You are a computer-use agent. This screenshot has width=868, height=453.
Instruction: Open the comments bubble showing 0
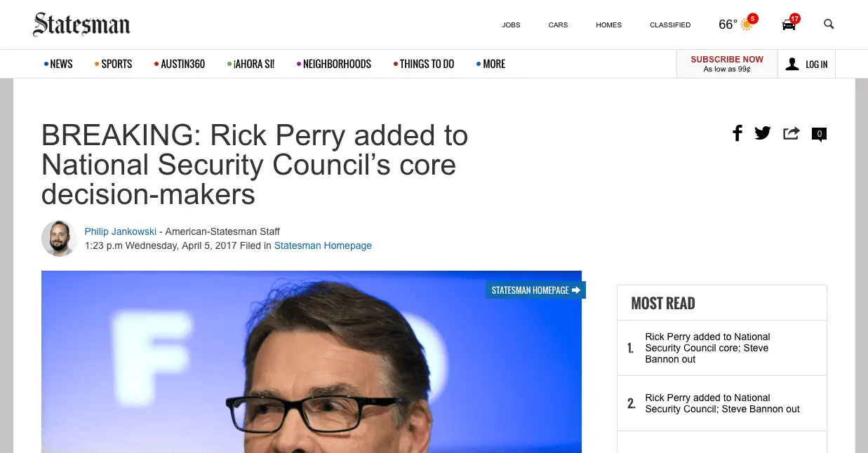(819, 134)
